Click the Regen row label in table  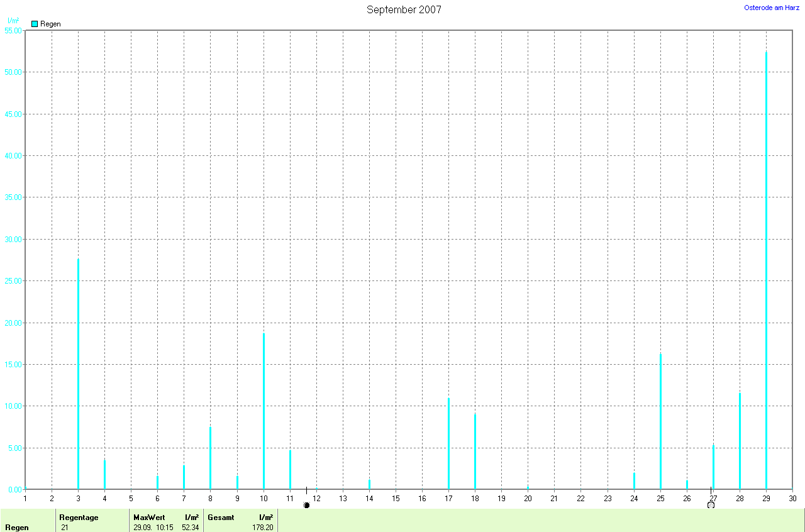coord(16,528)
